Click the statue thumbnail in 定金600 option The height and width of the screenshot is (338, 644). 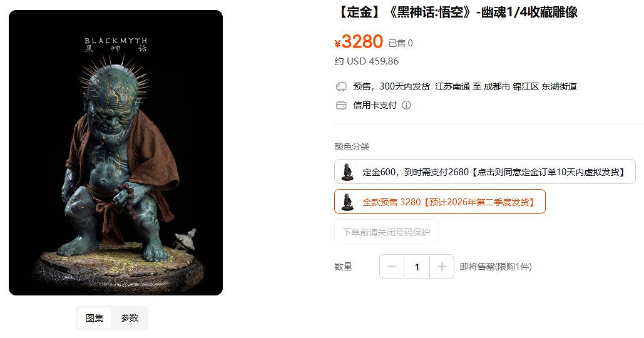347,172
